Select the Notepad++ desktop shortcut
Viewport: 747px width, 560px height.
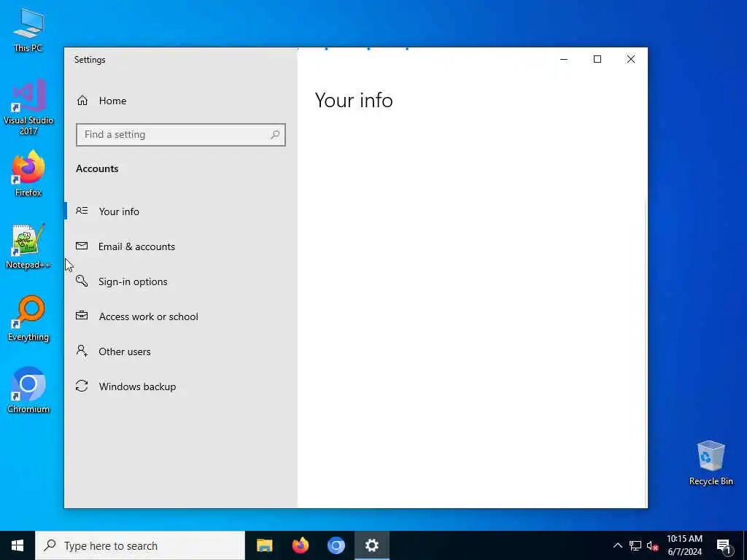(28, 246)
